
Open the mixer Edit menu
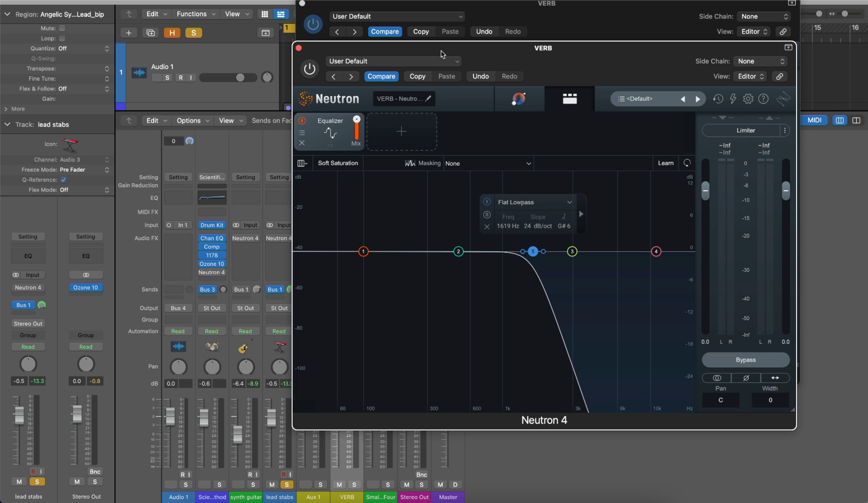(156, 121)
